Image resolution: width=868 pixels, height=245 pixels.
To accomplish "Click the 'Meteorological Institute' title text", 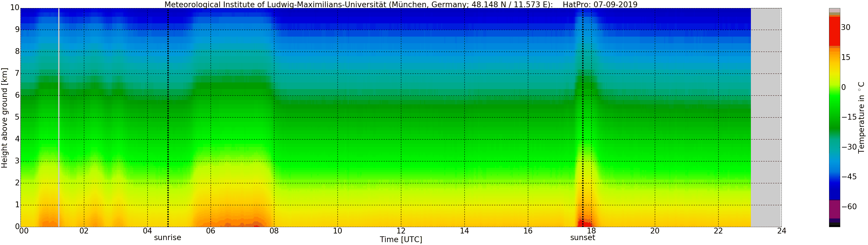I will pyautogui.click(x=236, y=4).
